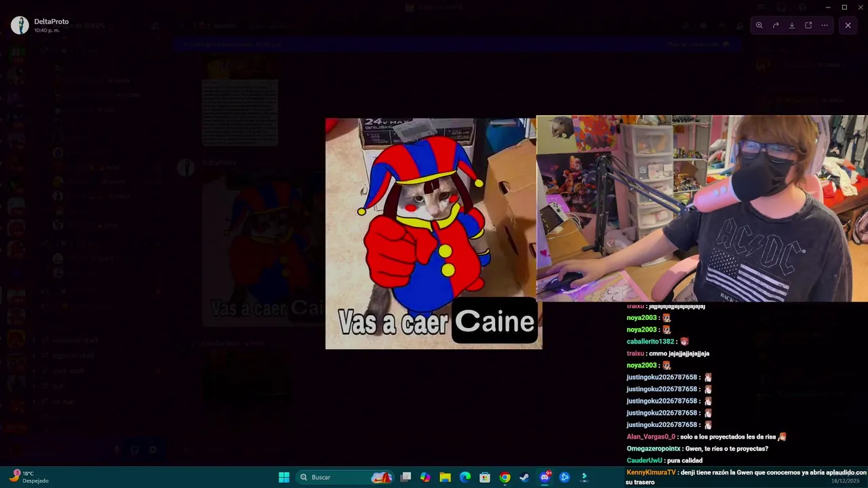
Task: Close the image viewer with the X button
Action: tap(848, 25)
